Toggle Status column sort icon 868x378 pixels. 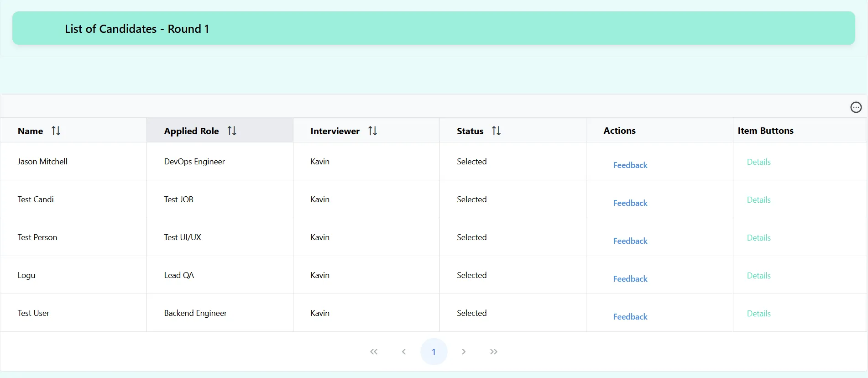coord(496,131)
